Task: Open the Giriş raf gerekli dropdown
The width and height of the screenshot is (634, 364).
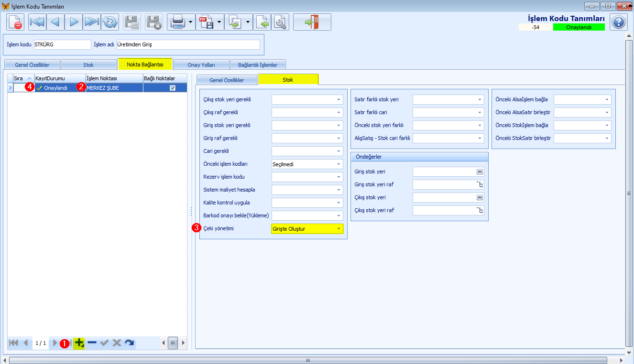Action: click(x=339, y=138)
